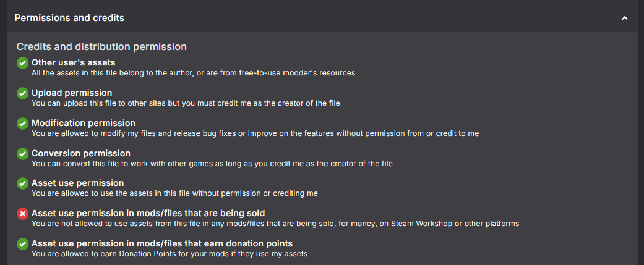Click the Asset use permission title

[77, 183]
